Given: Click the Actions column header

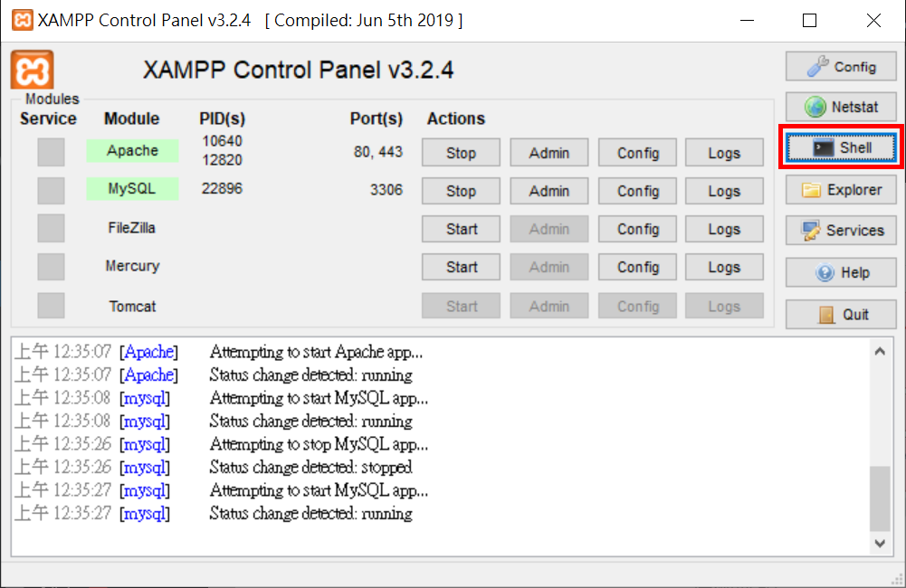Looking at the screenshot, I should click(x=456, y=119).
